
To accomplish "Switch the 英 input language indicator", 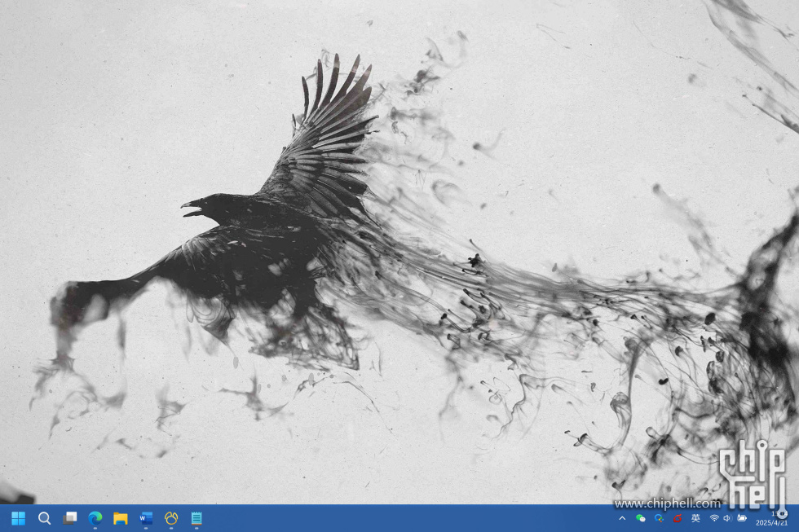I will (695, 518).
